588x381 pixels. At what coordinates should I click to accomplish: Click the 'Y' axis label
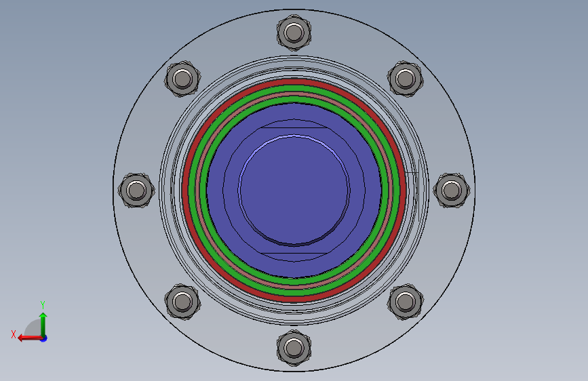(43, 305)
